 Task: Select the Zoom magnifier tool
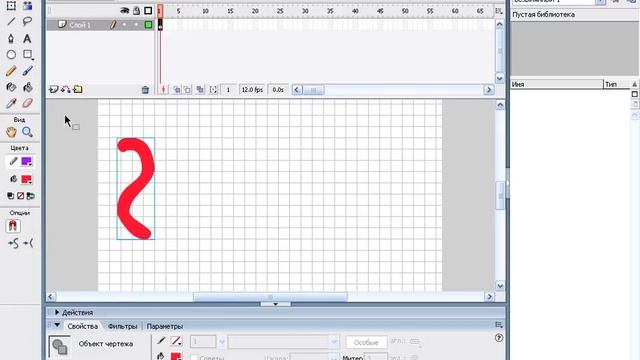coord(27,132)
